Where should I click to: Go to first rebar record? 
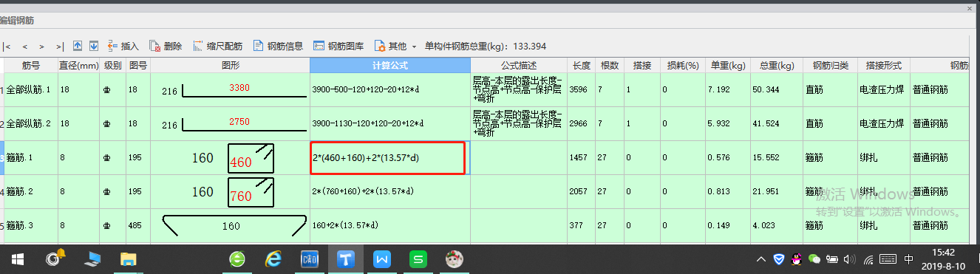coord(7,46)
